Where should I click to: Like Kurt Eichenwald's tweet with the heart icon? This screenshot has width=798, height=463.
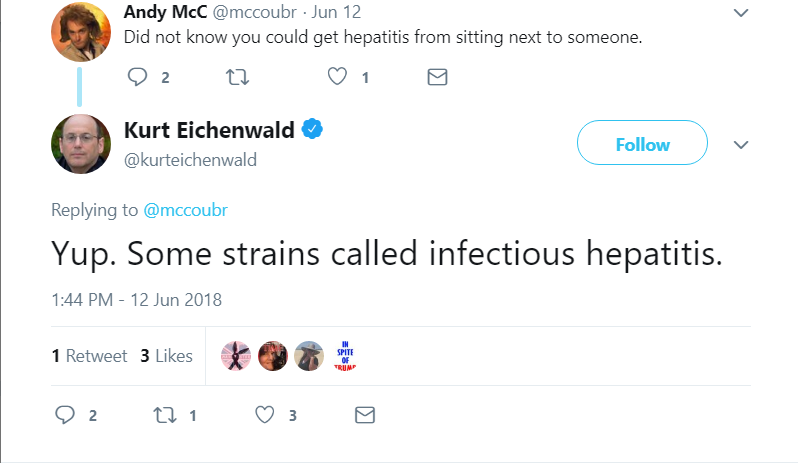tap(265, 415)
